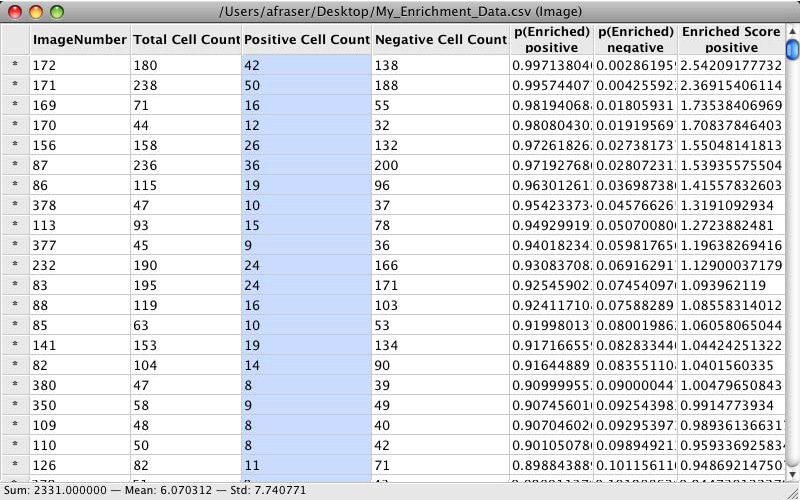Select the row header asterisk for image 172
The image size is (800, 500).
(14, 65)
